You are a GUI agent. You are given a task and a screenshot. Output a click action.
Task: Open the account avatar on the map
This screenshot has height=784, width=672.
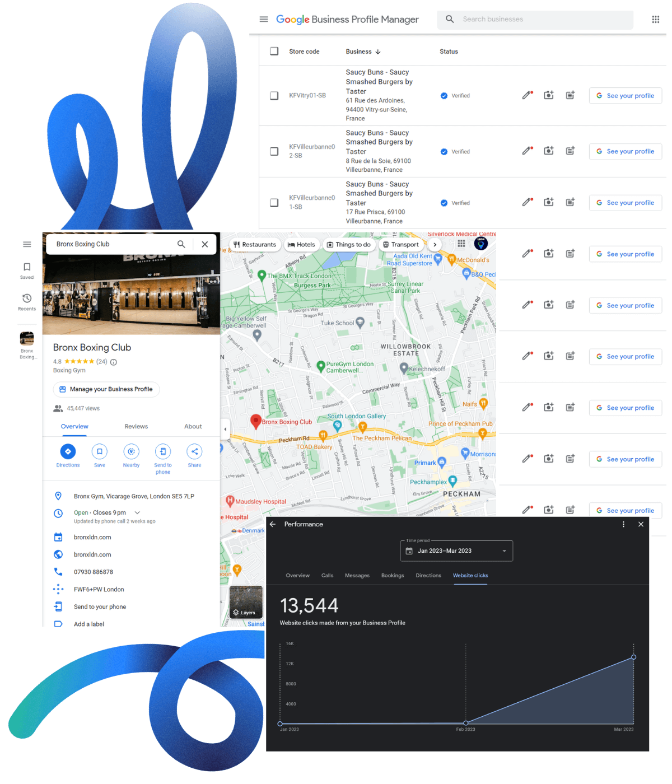click(x=481, y=244)
